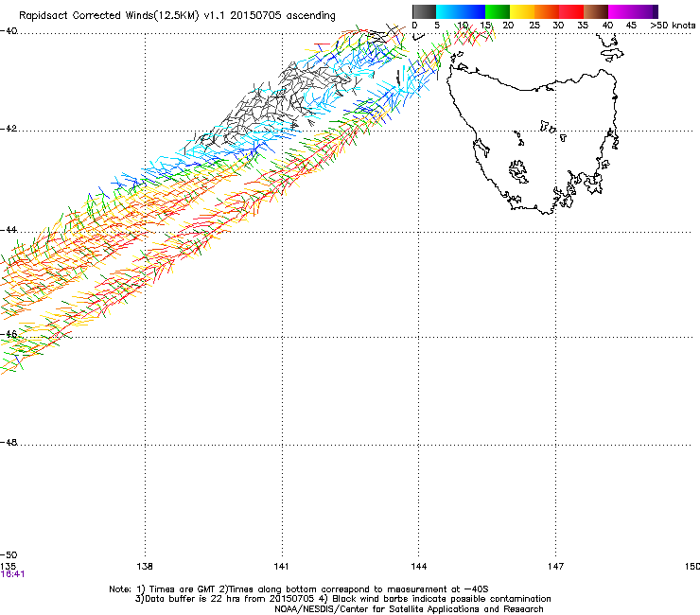Image resolution: width=700 pixels, height=615 pixels.
Task: Click the latitude label '-48'
Action: click(9, 442)
